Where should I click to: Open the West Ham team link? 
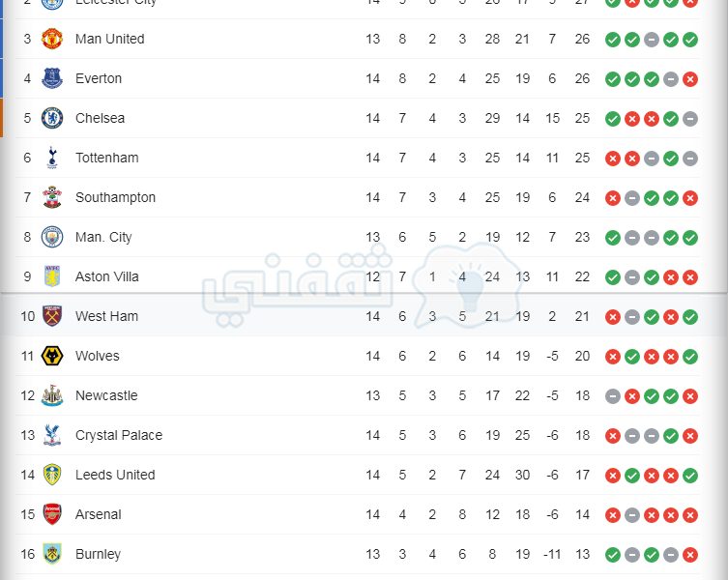pos(106,316)
